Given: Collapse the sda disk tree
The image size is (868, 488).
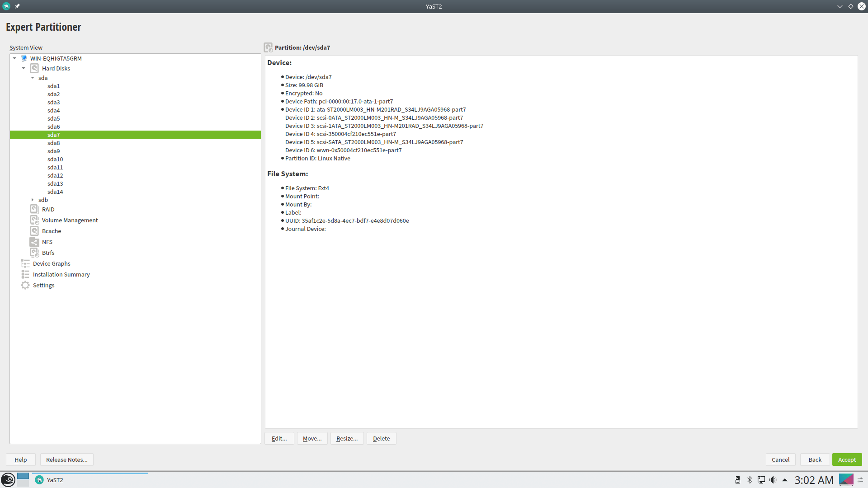Looking at the screenshot, I should coord(33,78).
